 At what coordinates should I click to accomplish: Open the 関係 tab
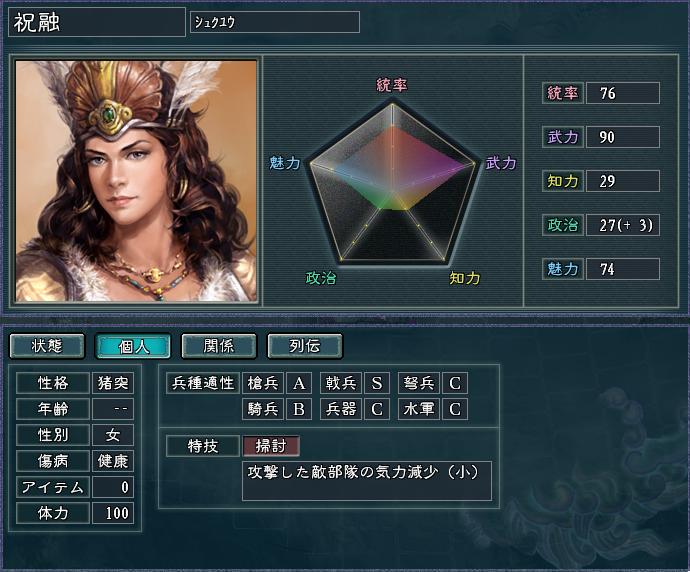[219, 346]
